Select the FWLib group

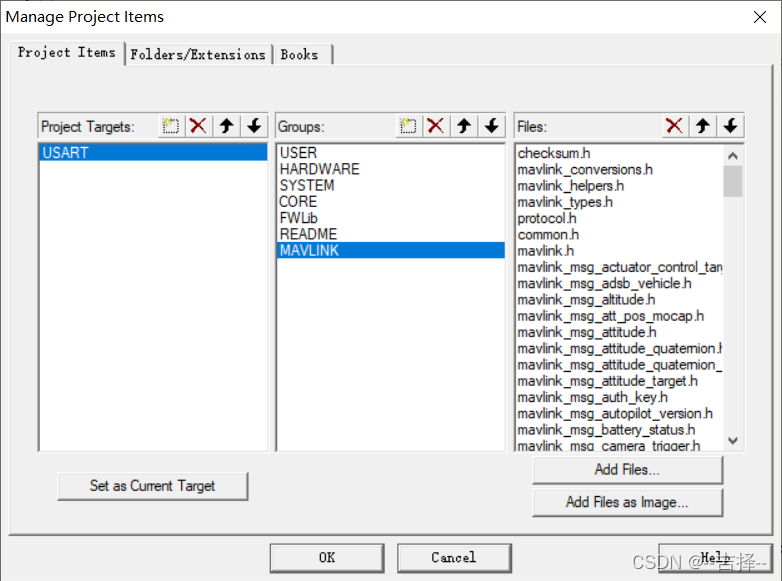391,218
